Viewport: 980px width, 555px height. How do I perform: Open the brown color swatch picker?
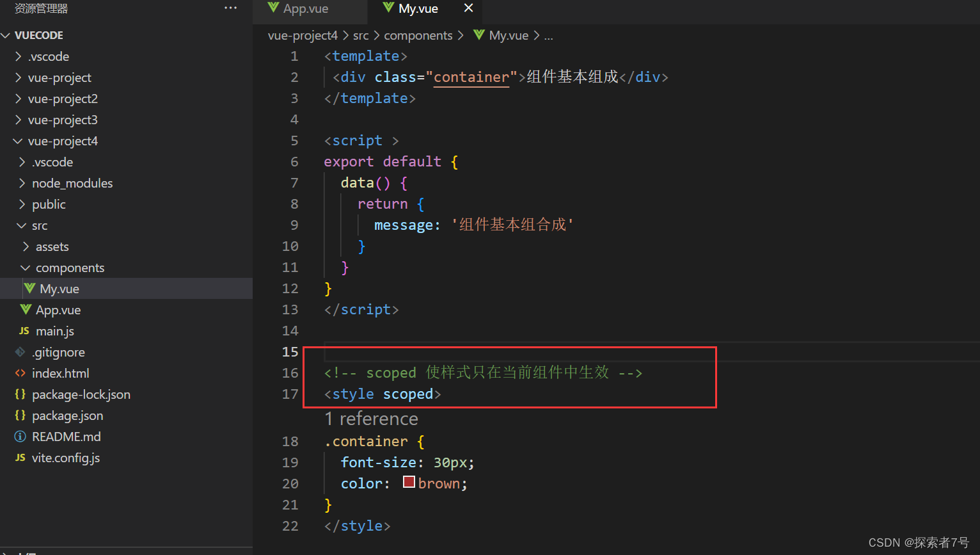pos(409,482)
